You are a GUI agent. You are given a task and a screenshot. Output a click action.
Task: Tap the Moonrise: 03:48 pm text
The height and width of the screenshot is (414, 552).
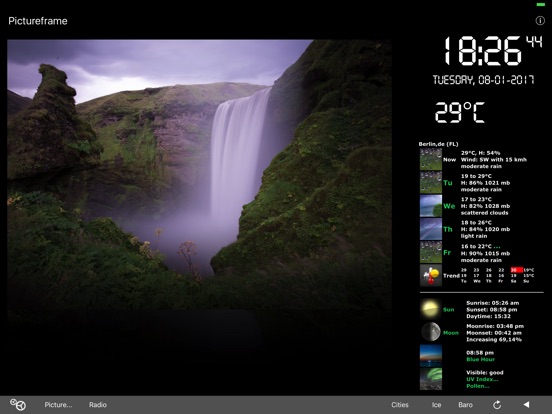click(495, 326)
